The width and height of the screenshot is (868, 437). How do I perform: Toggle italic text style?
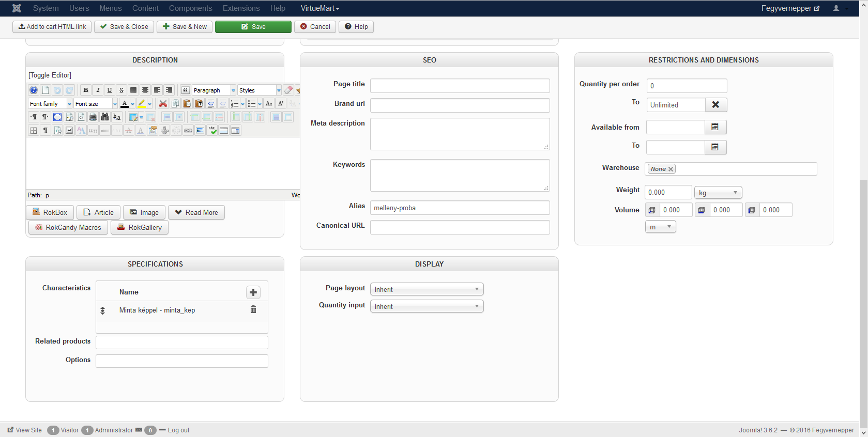click(98, 90)
